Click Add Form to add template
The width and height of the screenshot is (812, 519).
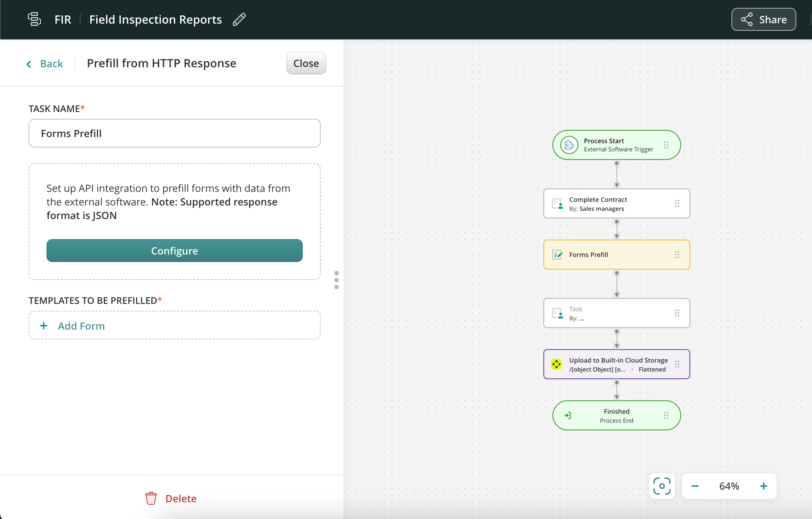click(x=81, y=326)
